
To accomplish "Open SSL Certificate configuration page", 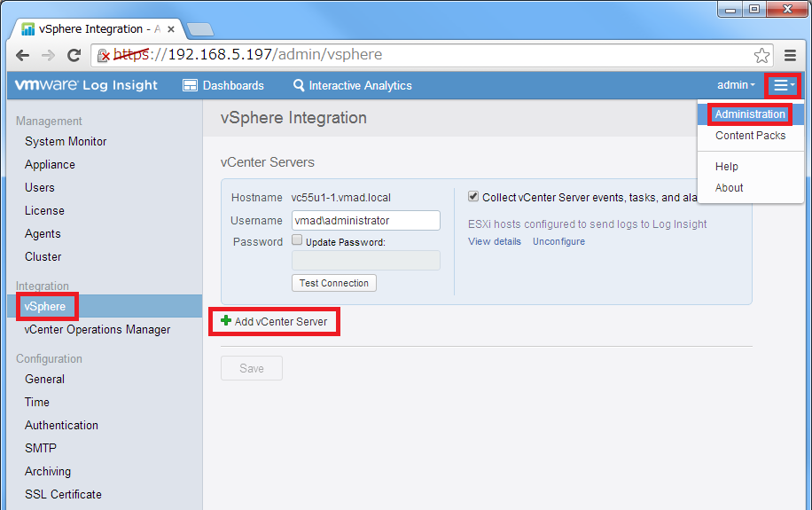I will pos(63,494).
